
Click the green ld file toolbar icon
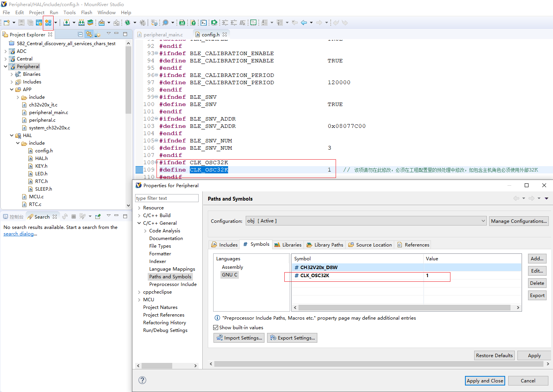tap(182, 23)
